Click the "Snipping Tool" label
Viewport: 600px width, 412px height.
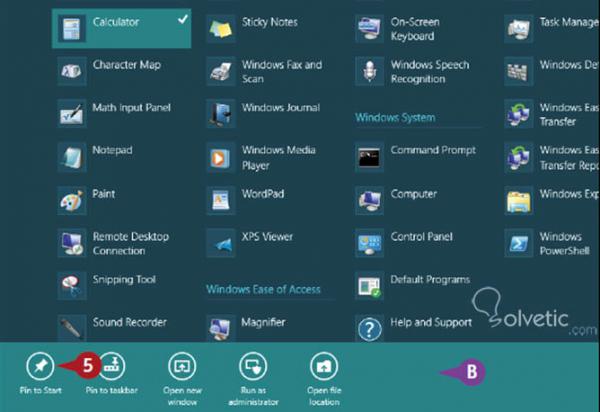tap(124, 280)
